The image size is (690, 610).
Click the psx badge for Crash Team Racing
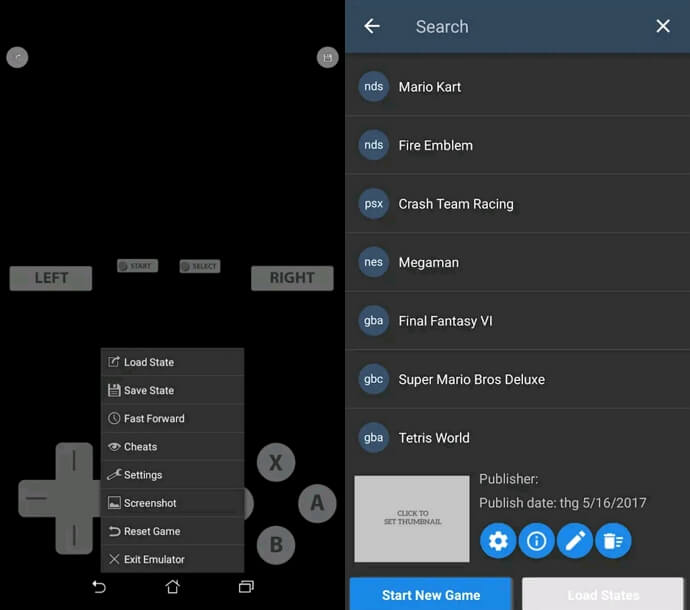pos(374,204)
